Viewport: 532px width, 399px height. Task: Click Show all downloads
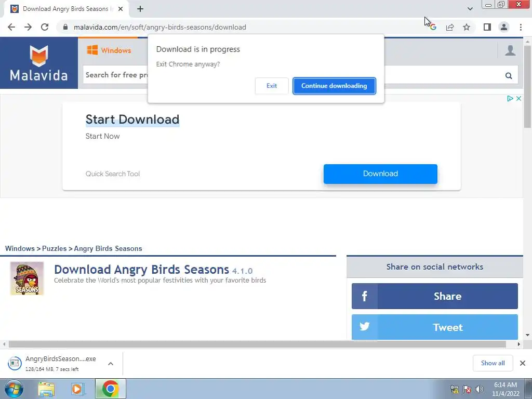pyautogui.click(x=493, y=363)
